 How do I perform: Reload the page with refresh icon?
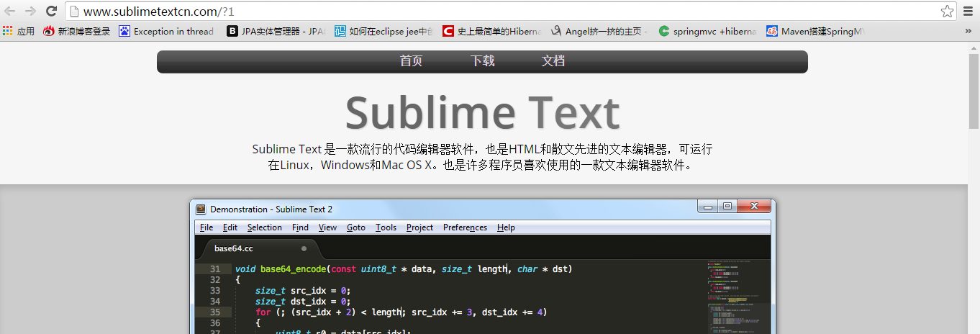(51, 11)
